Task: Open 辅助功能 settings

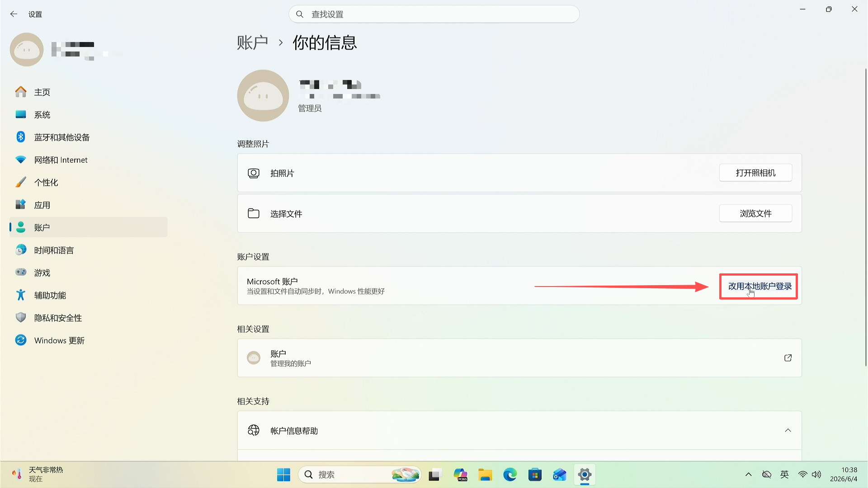Action: [x=88, y=295]
